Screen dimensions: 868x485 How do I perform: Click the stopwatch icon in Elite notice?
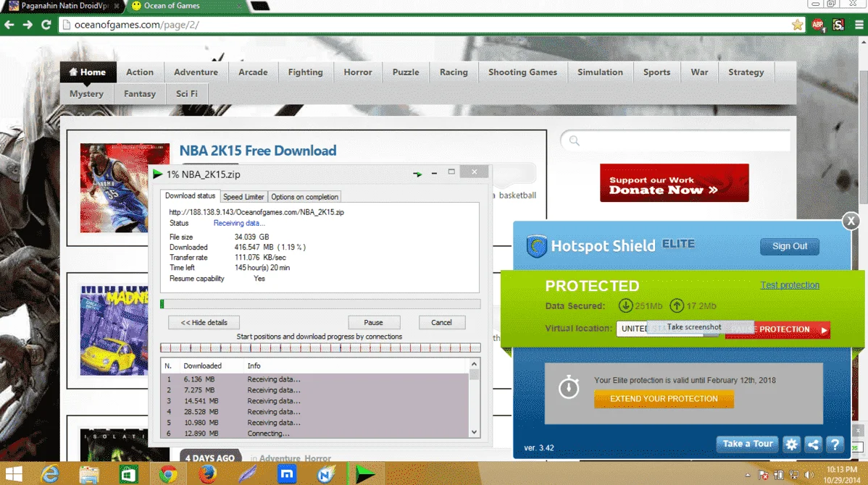pyautogui.click(x=569, y=387)
